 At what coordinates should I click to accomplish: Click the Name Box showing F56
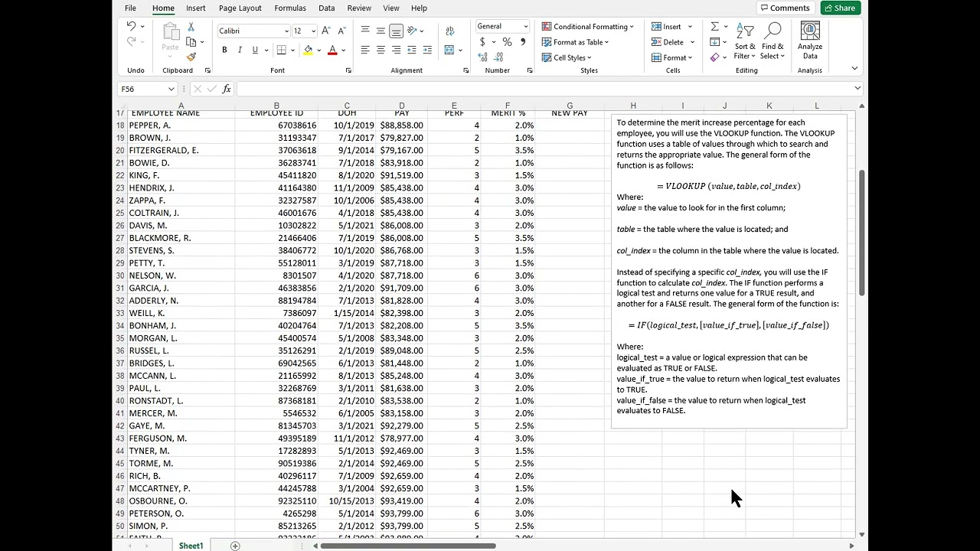coord(142,89)
